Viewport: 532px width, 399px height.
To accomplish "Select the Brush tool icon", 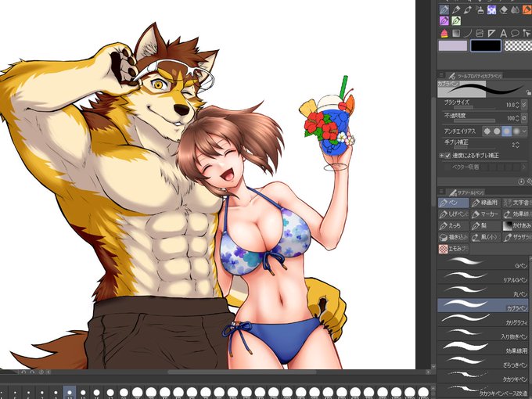I will coord(468,10).
